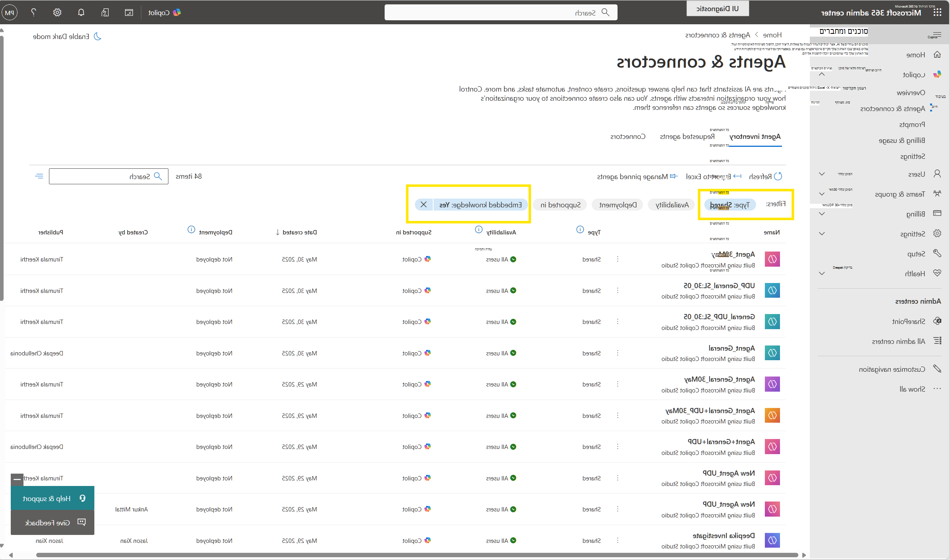Expand Teams & groups navigation section
The image size is (950, 560).
pyautogui.click(x=822, y=194)
